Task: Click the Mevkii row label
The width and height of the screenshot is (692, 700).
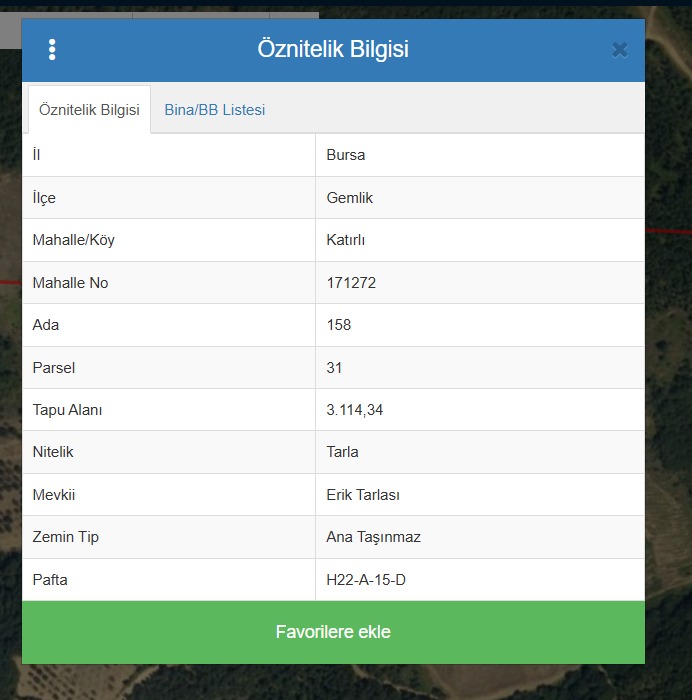Action: [54, 495]
